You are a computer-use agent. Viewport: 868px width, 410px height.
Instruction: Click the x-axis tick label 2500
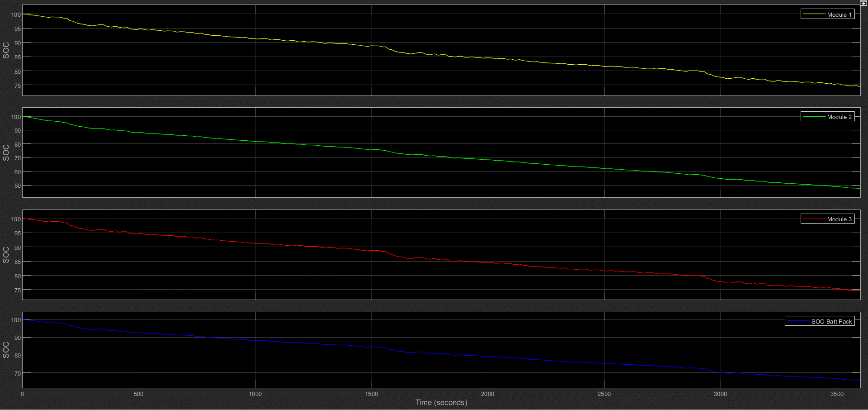tap(604, 394)
